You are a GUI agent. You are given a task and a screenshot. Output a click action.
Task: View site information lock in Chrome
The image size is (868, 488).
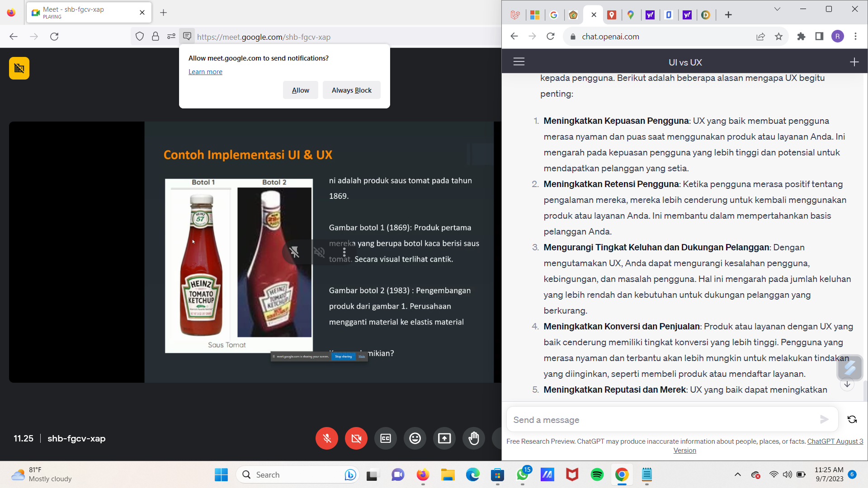[x=573, y=37]
